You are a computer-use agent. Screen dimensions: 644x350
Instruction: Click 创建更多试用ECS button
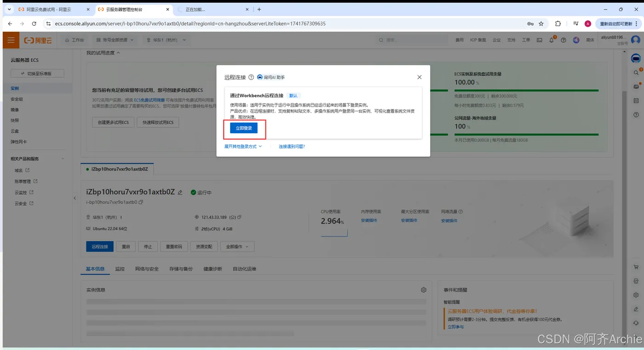pos(113,122)
